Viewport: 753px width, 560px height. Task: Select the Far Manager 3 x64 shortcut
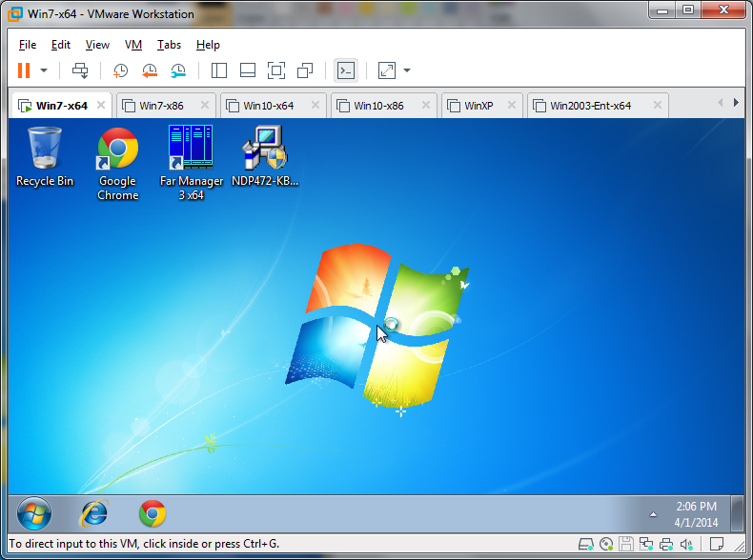pyautogui.click(x=192, y=163)
